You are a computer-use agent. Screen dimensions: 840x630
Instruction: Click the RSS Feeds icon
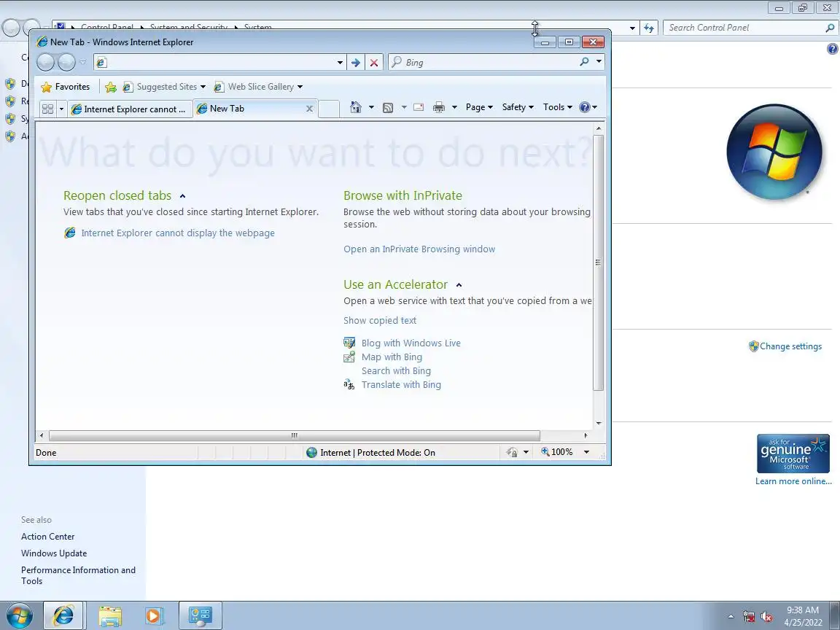pos(388,108)
